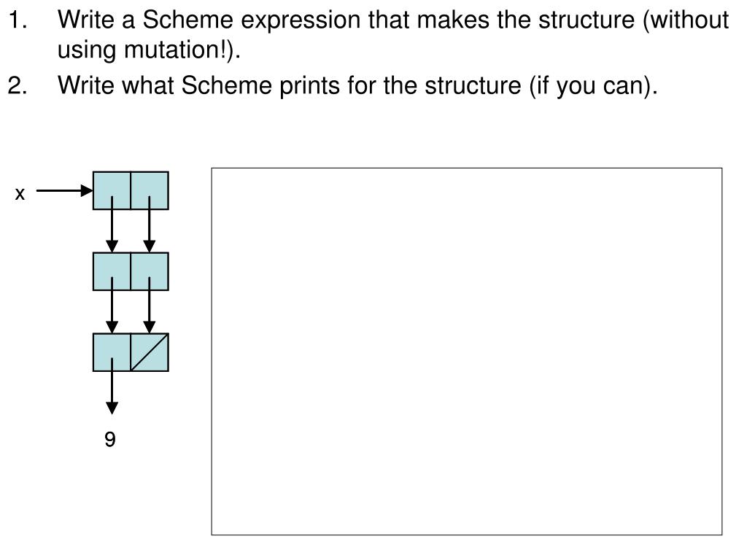Click the arrowhead from middle cdr to nil cell
The height and width of the screenshot is (560, 747).
(x=150, y=327)
